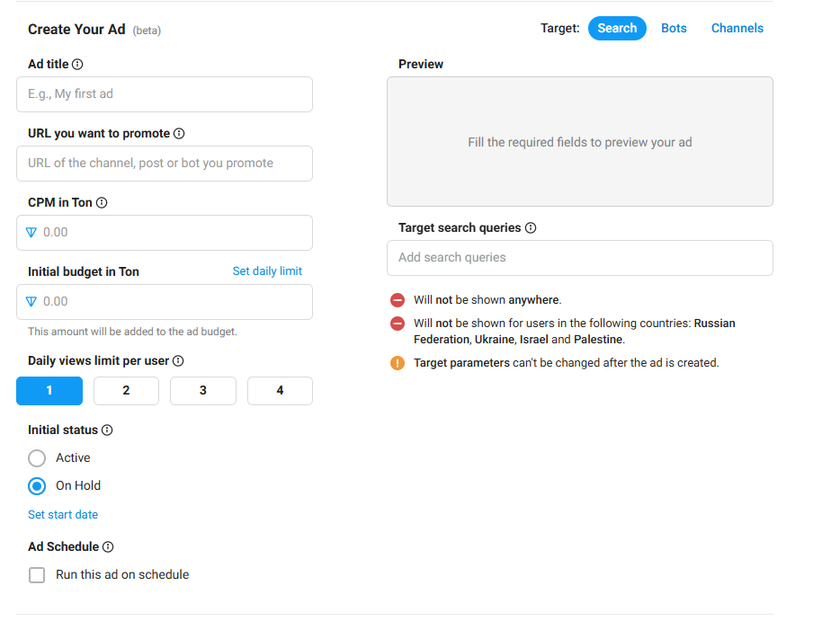
Task: Click the info icon beside Ad title
Action: (x=77, y=65)
